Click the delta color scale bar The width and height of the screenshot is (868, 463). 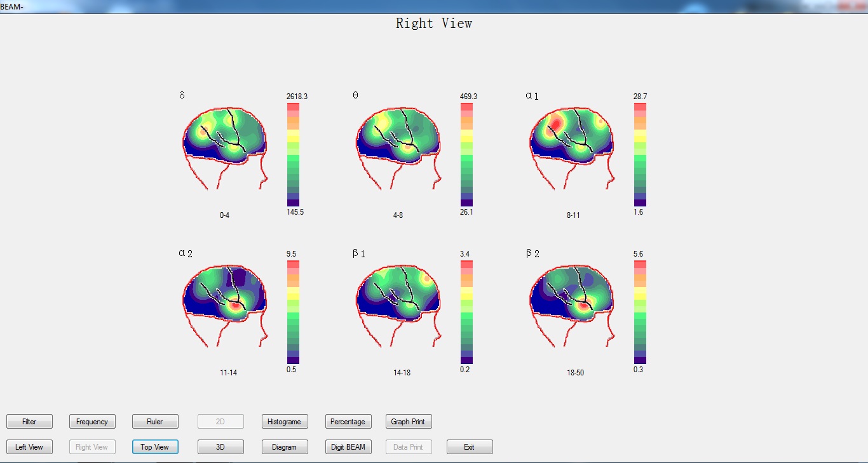(x=293, y=154)
